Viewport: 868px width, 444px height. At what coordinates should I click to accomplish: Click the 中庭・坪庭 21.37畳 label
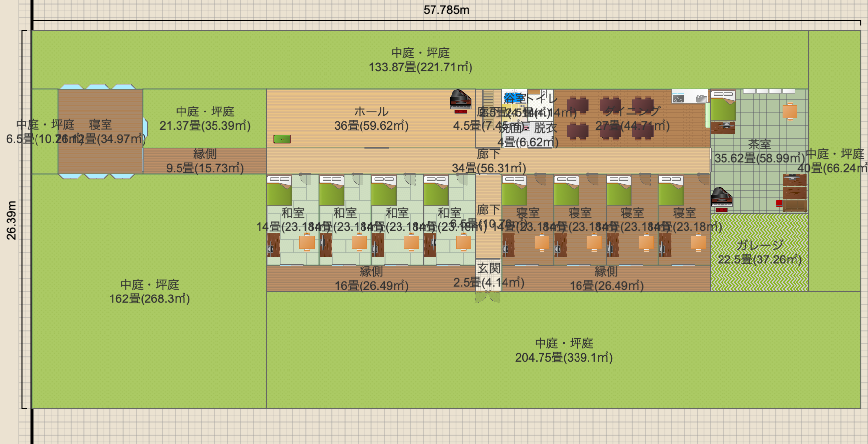tap(205, 119)
